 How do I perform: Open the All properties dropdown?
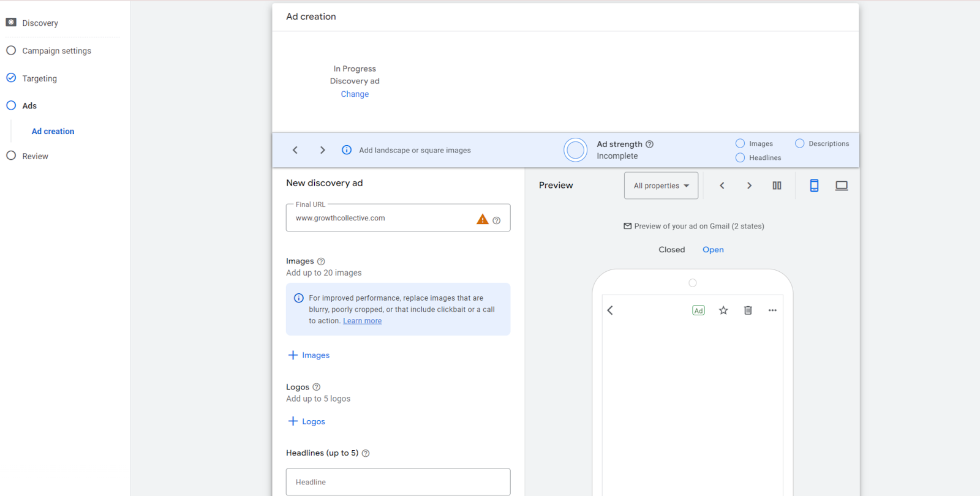[x=661, y=186]
